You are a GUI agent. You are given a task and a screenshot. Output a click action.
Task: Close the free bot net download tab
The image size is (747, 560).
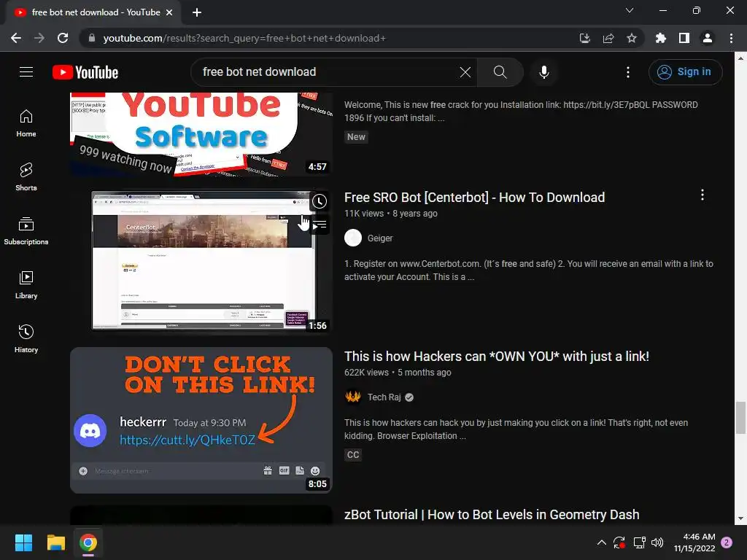(x=169, y=12)
